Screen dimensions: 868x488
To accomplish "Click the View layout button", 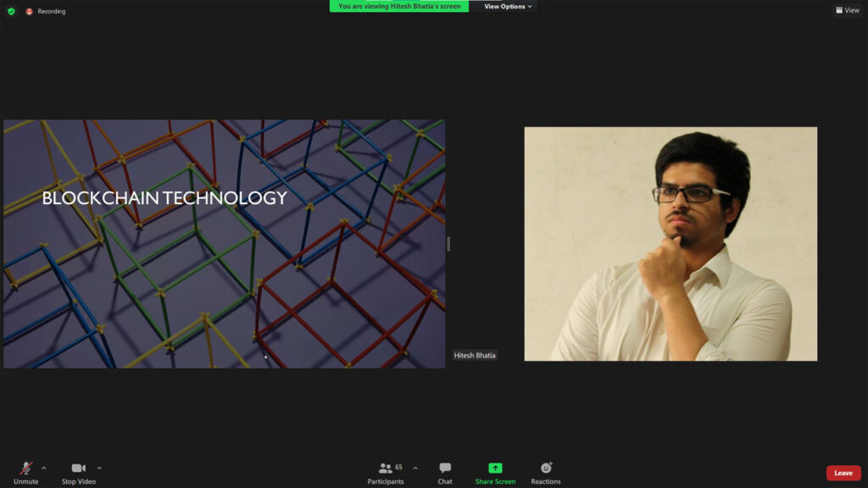I will point(848,10).
